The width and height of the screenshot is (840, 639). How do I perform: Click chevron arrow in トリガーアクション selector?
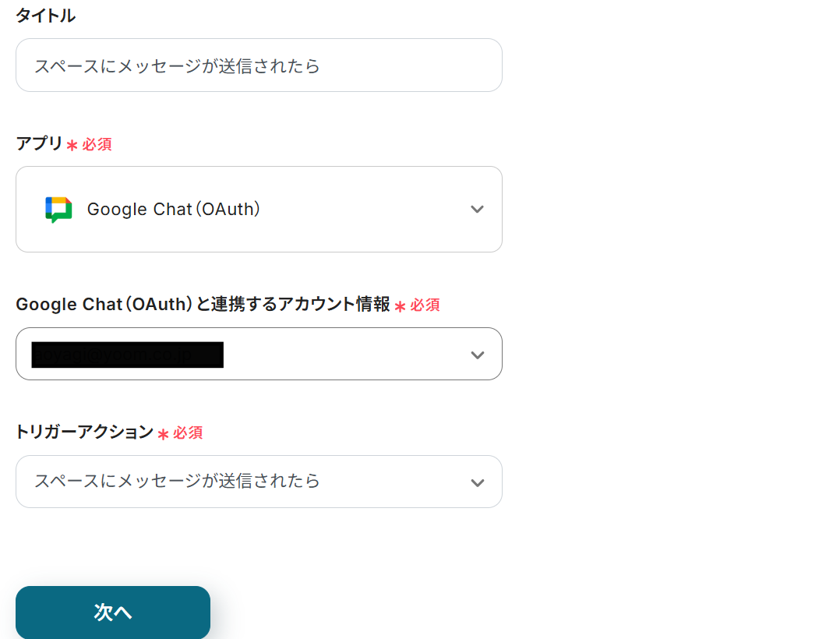pyautogui.click(x=477, y=482)
